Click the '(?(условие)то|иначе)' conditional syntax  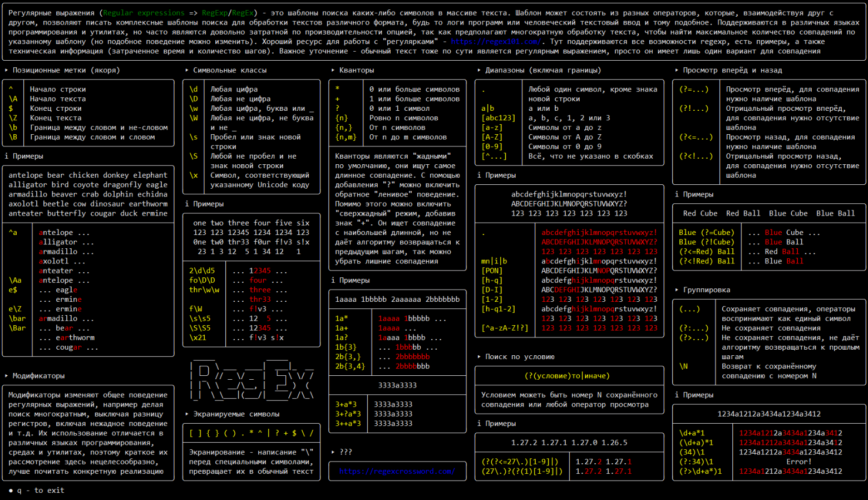[x=567, y=376]
